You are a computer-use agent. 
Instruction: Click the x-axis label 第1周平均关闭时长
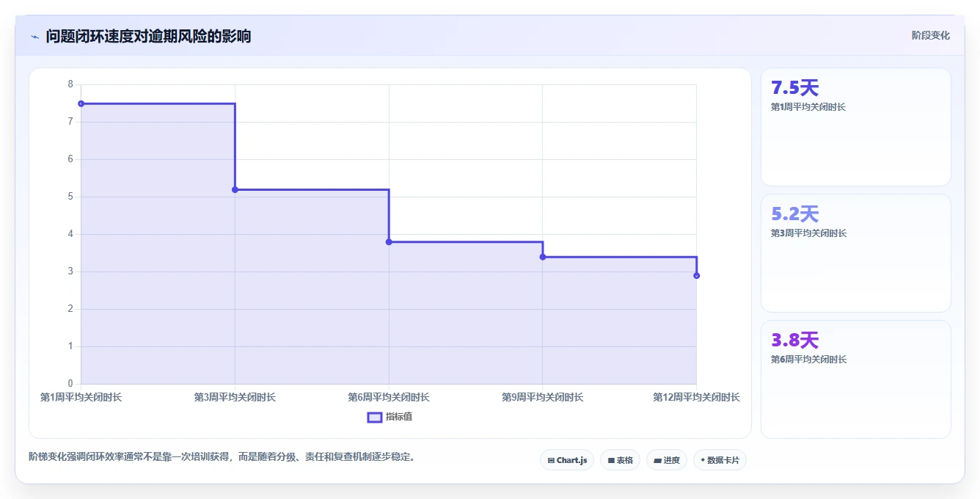[81, 397]
